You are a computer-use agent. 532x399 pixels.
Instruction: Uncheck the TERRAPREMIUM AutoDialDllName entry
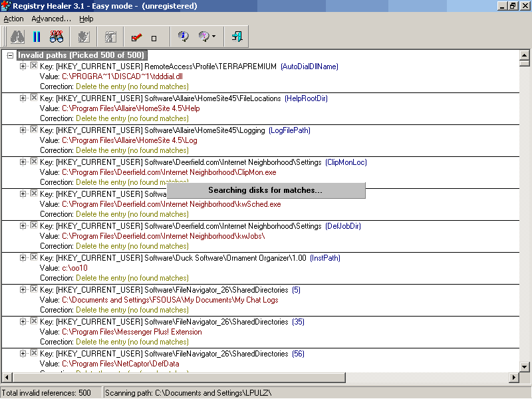33,66
